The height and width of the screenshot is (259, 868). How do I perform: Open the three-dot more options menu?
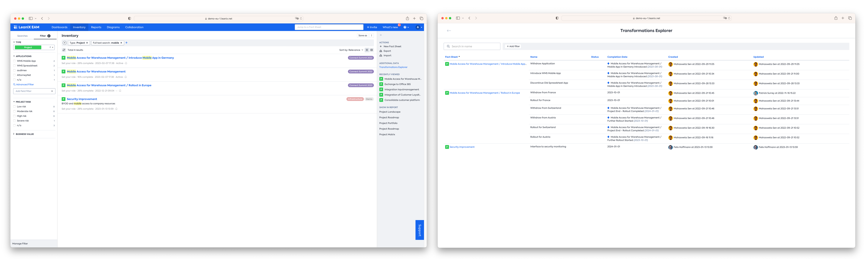[x=372, y=35]
